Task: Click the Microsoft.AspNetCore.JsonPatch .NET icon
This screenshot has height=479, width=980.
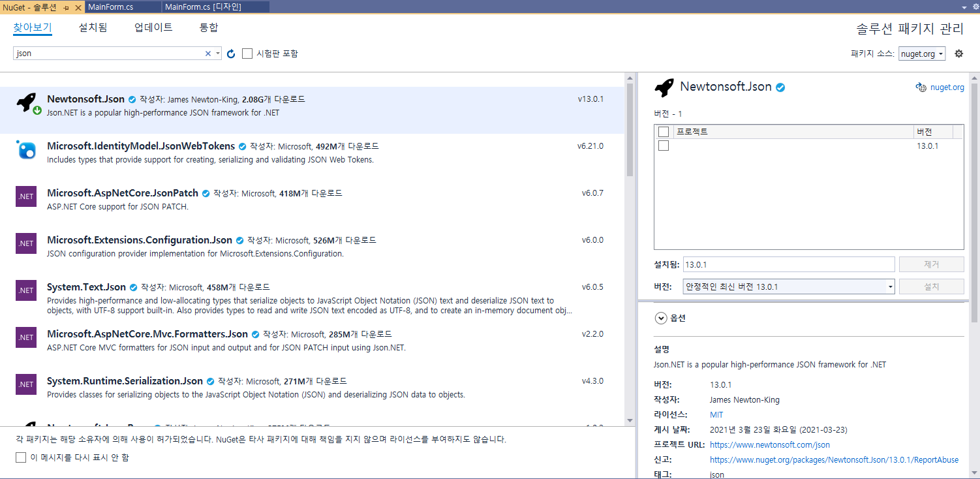Action: 26,196
